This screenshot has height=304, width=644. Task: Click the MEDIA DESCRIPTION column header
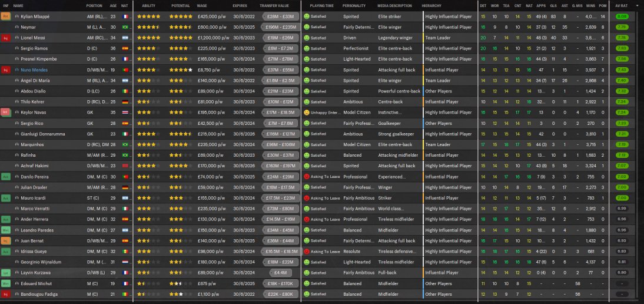[x=394, y=6]
